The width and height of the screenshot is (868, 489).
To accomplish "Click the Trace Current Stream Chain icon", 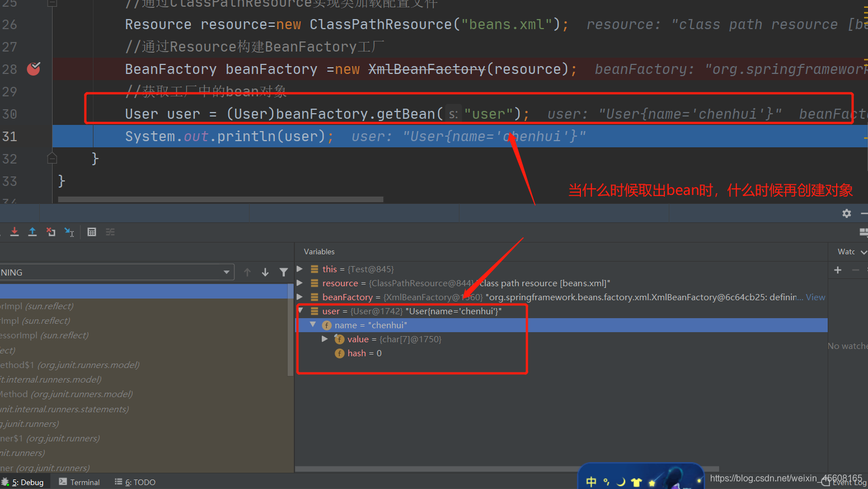I will [110, 232].
